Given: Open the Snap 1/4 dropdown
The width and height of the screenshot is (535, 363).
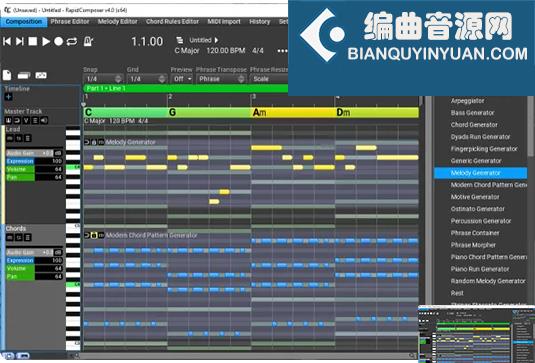Looking at the screenshot, I should [x=103, y=79].
